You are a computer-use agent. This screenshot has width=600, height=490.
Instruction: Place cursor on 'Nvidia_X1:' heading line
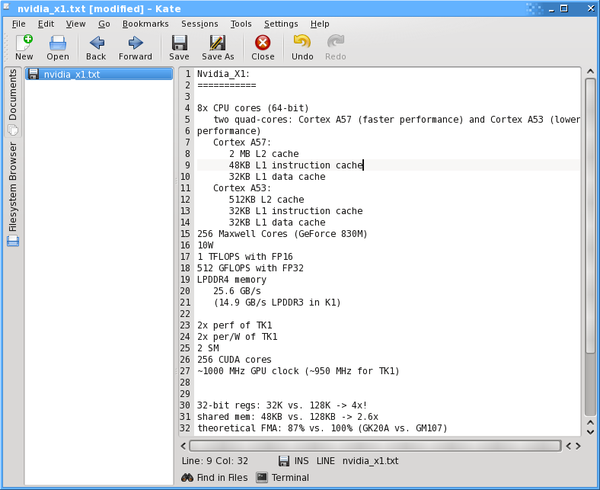(223, 74)
